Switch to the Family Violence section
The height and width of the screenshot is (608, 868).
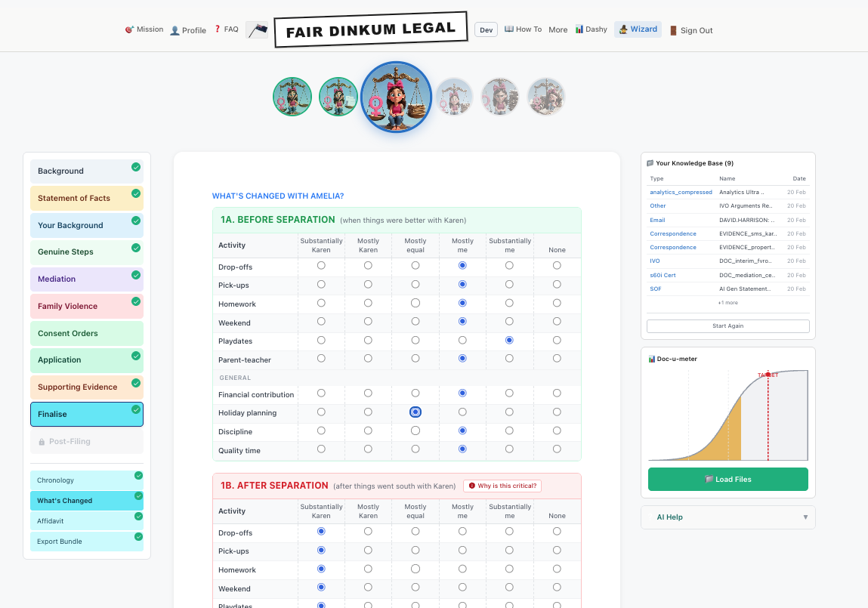pos(87,306)
